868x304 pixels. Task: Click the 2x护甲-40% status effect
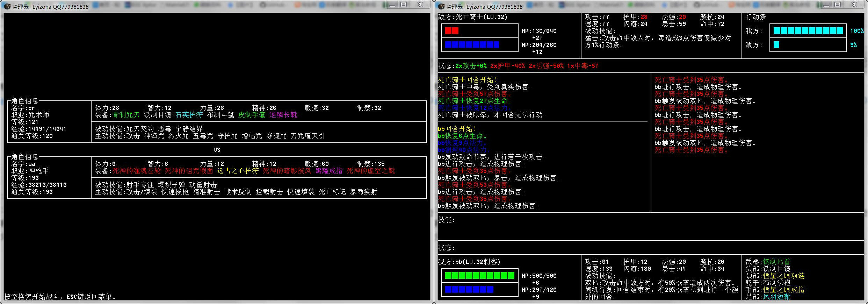(508, 66)
